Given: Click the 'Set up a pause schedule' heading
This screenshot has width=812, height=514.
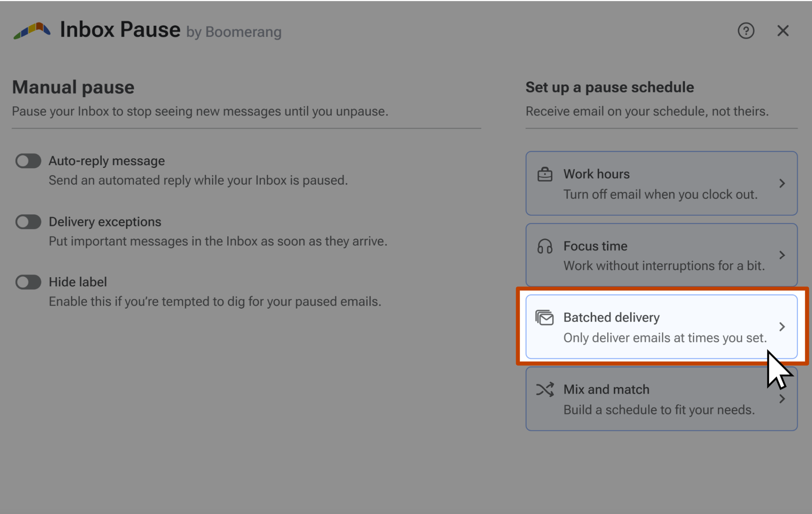Looking at the screenshot, I should pyautogui.click(x=610, y=87).
